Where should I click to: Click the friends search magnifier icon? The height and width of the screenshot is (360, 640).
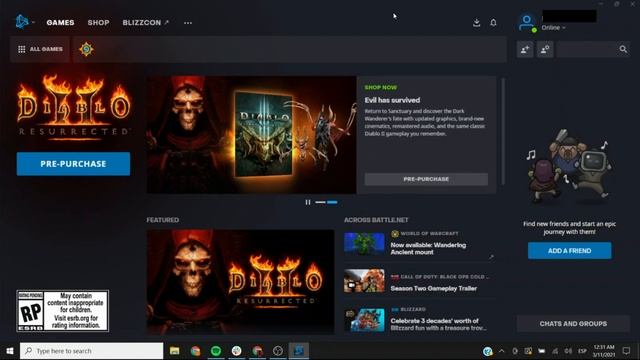click(623, 49)
